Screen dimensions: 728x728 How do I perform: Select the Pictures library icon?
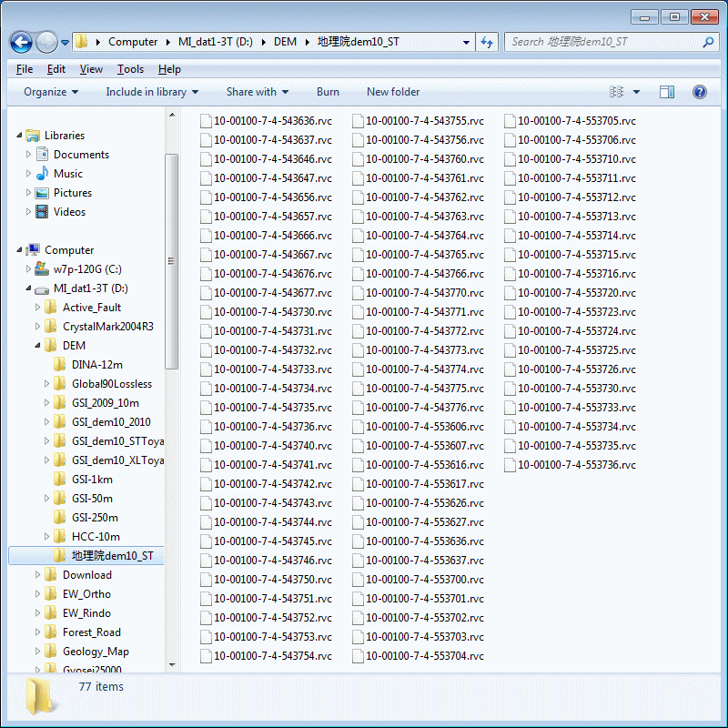click(x=42, y=193)
